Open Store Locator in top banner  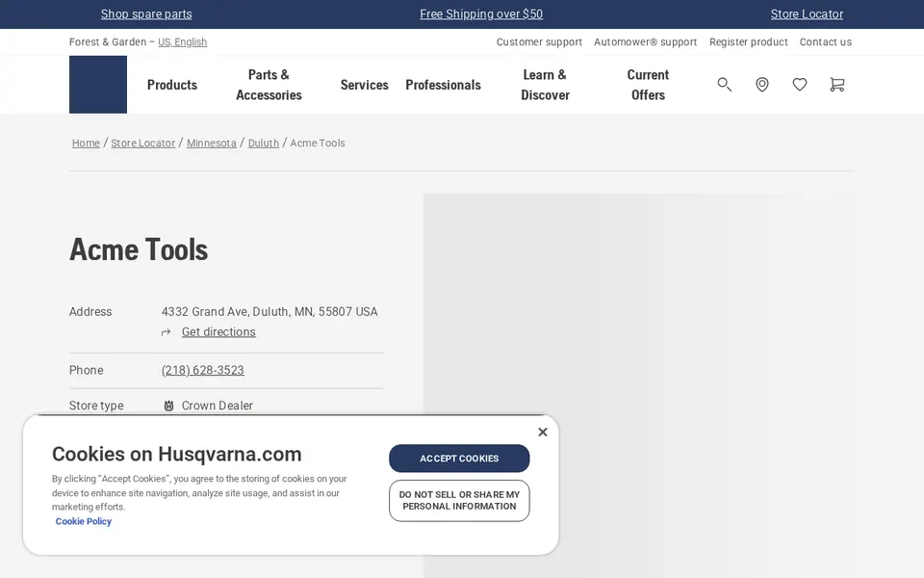pos(807,14)
